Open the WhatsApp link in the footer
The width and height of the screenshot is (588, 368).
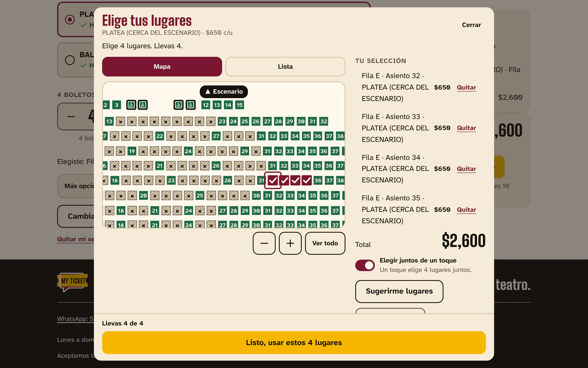click(75, 319)
